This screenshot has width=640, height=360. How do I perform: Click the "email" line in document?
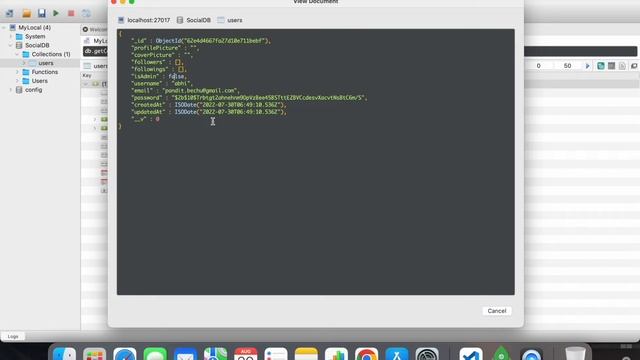coord(185,91)
